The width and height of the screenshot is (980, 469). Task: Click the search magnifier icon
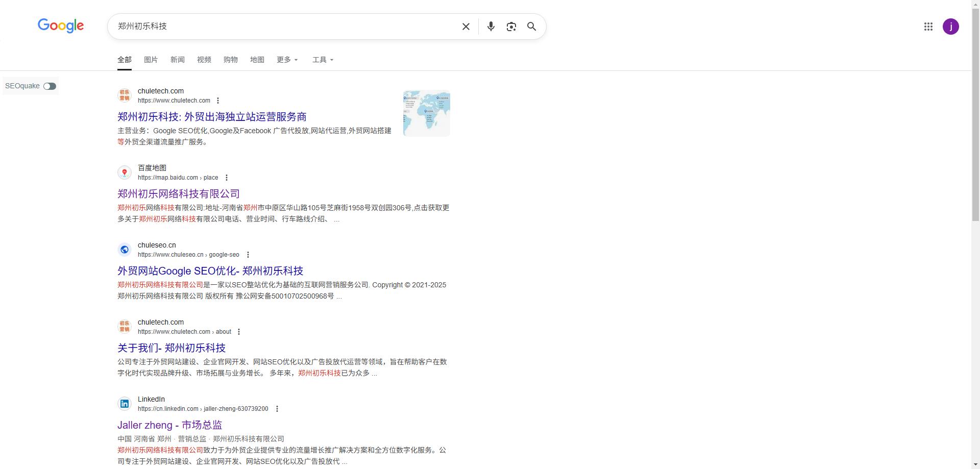(x=531, y=26)
